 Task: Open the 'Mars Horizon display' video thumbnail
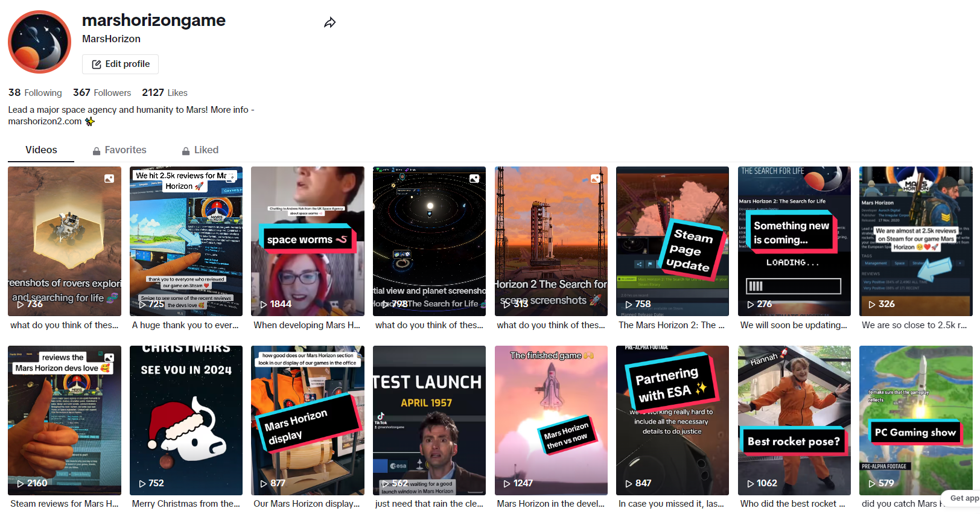pyautogui.click(x=308, y=420)
